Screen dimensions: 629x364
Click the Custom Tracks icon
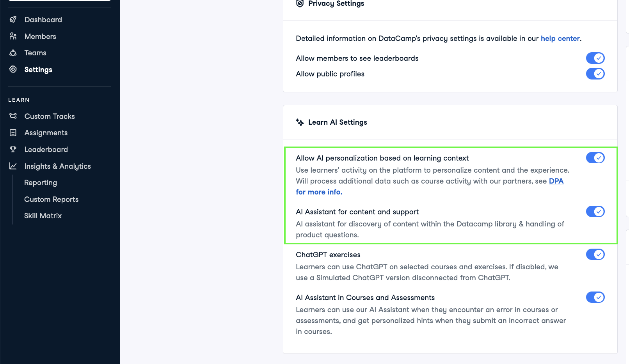coord(13,116)
